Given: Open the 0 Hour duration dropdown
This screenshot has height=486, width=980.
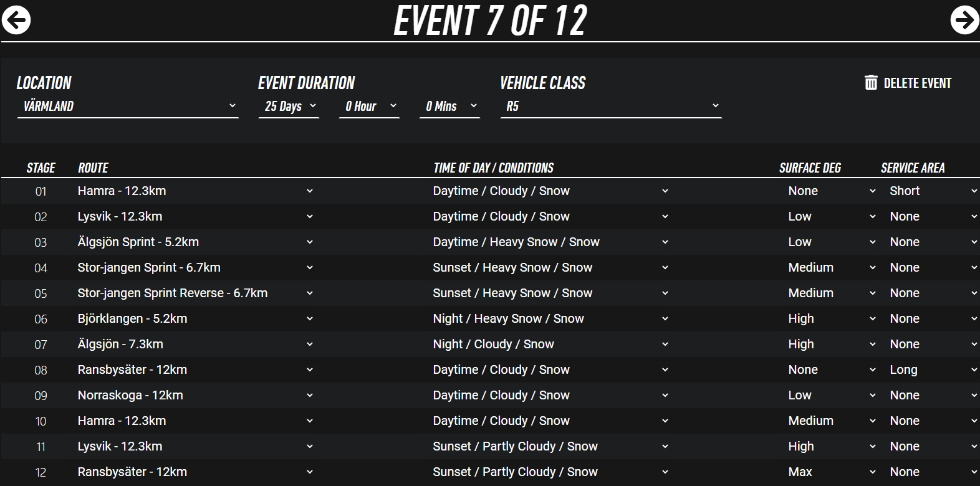Looking at the screenshot, I should (x=369, y=106).
